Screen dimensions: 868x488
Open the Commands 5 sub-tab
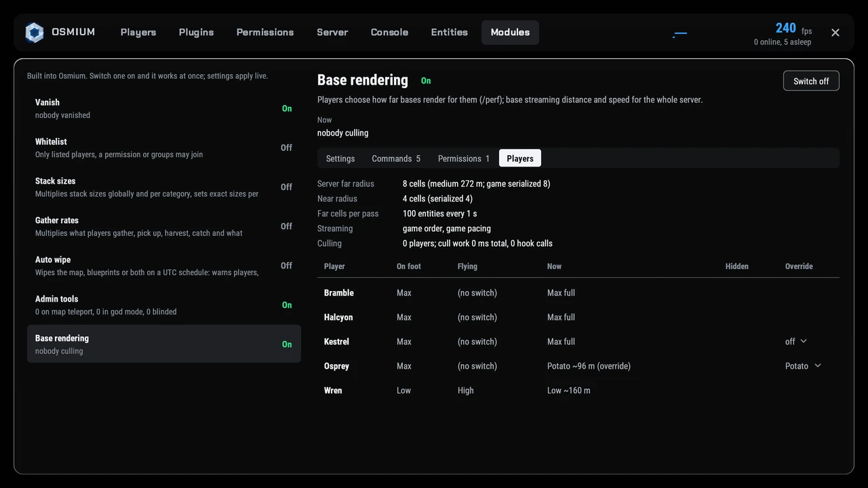pos(396,159)
